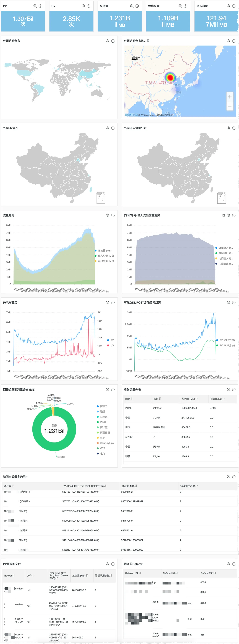This screenshot has width=239, height=644.
Task: Click the clock icon on 访问次数最多的用户 panel
Action: pyautogui.click(x=234, y=477)
